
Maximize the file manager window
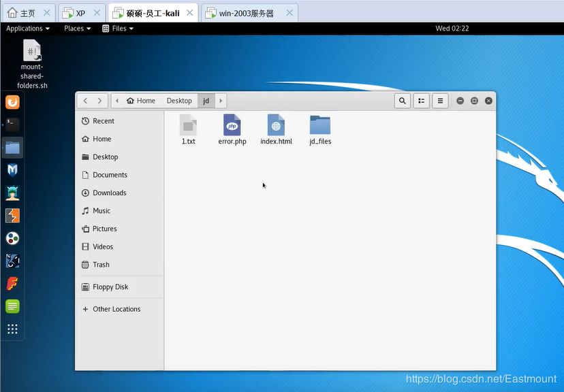click(474, 101)
